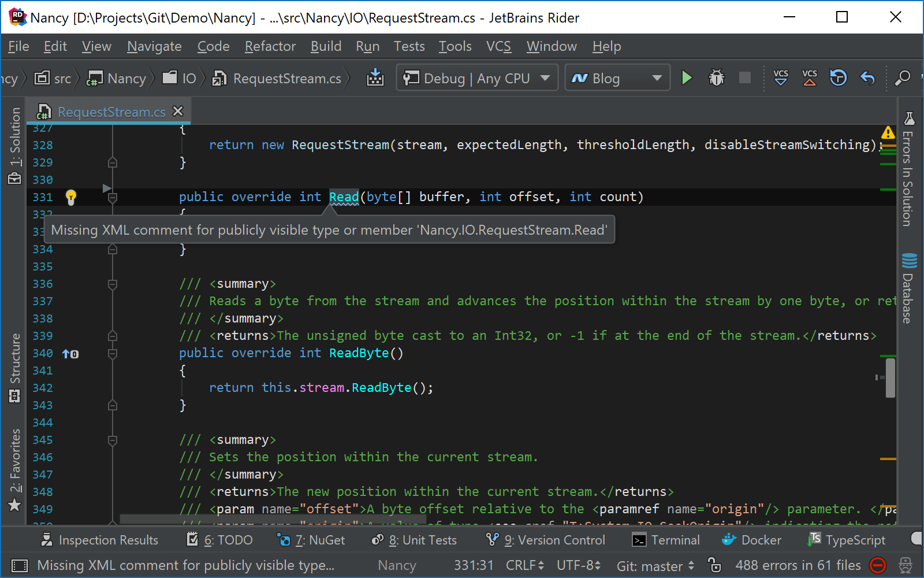This screenshot has width=924, height=578.
Task: Run the Blog configuration with the green play button
Action: point(687,77)
